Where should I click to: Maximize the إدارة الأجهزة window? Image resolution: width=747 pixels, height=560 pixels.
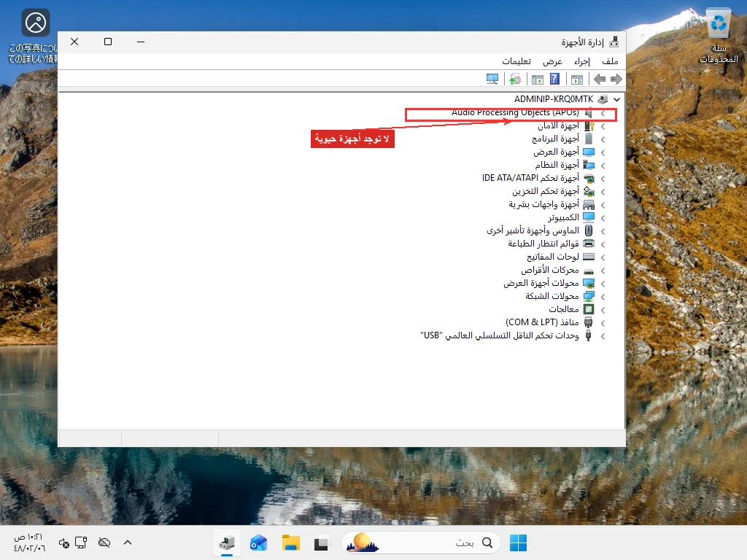click(x=108, y=42)
